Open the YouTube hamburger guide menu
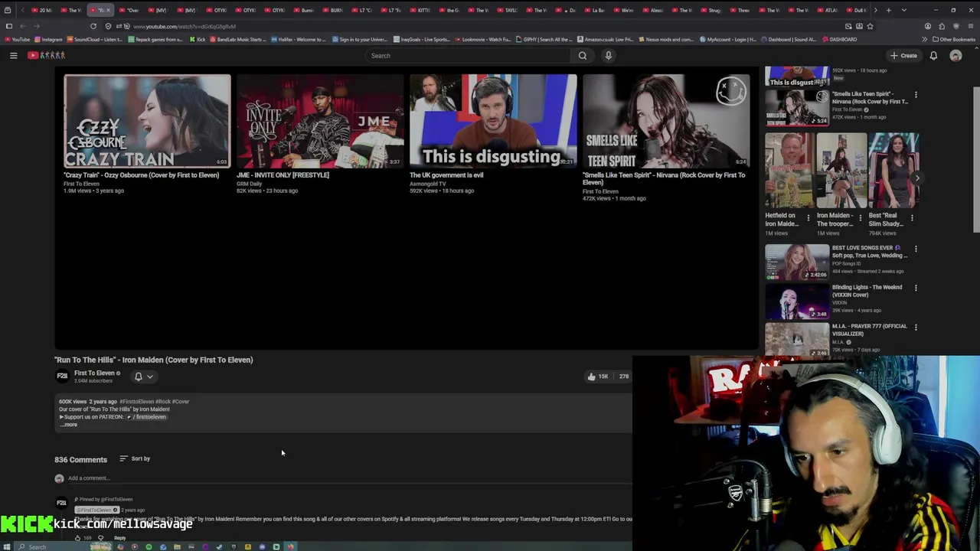Screen dimensions: 980x551 pos(13,55)
